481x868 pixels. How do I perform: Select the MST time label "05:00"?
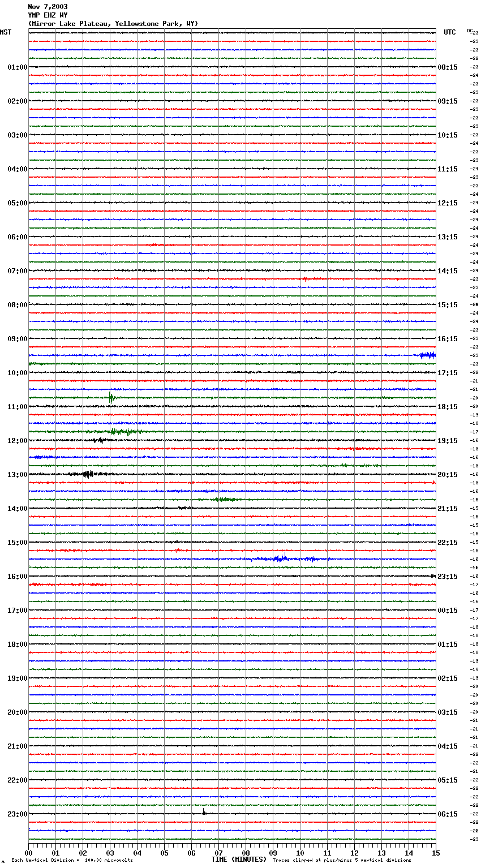(x=18, y=203)
